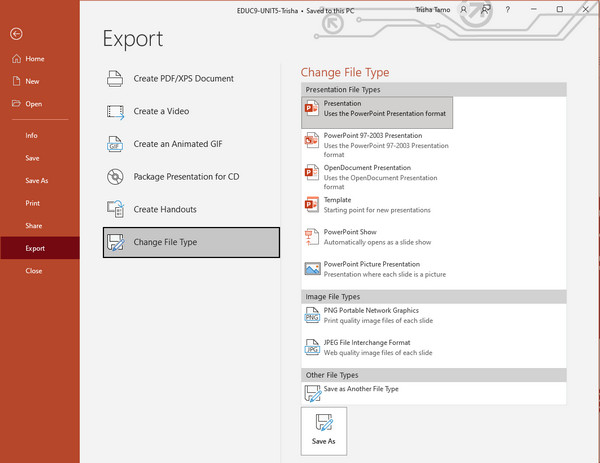The height and width of the screenshot is (463, 600).
Task: Click the Create a Video filmstrip icon
Action: 115,112
